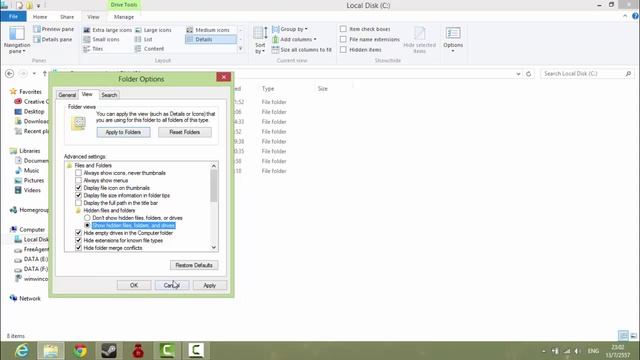The height and width of the screenshot is (360, 640).
Task: Switch to the Home ribbon tab
Action: pyautogui.click(x=40, y=17)
